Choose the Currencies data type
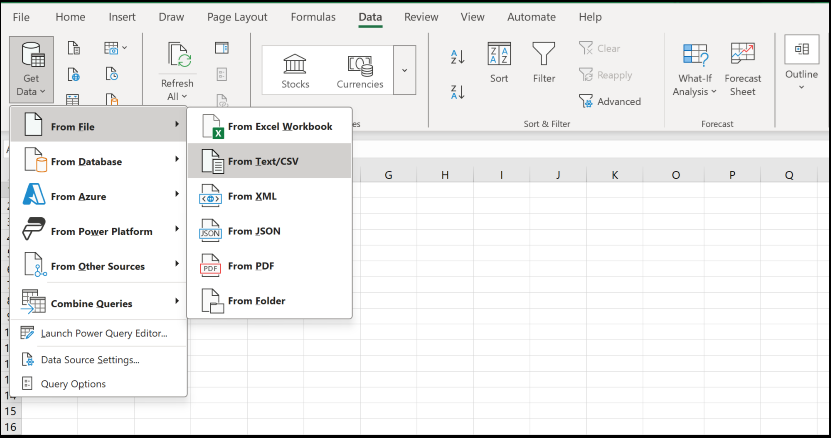Screen dimensions: 831x438 [360, 71]
